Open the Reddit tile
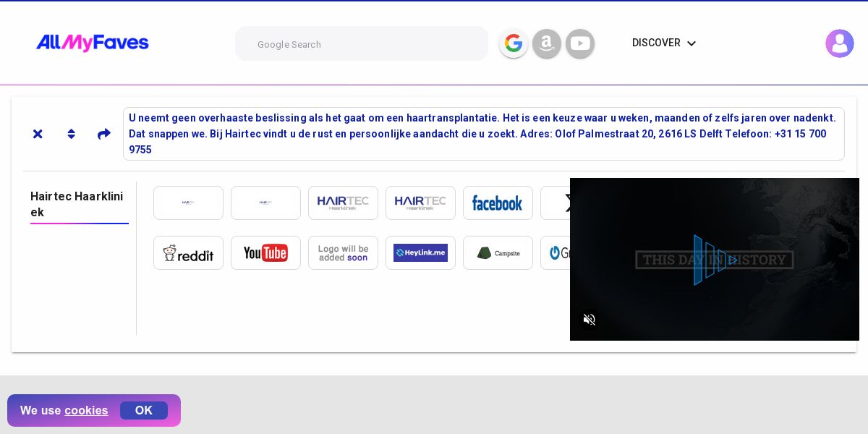This screenshot has width=868, height=434. click(188, 252)
